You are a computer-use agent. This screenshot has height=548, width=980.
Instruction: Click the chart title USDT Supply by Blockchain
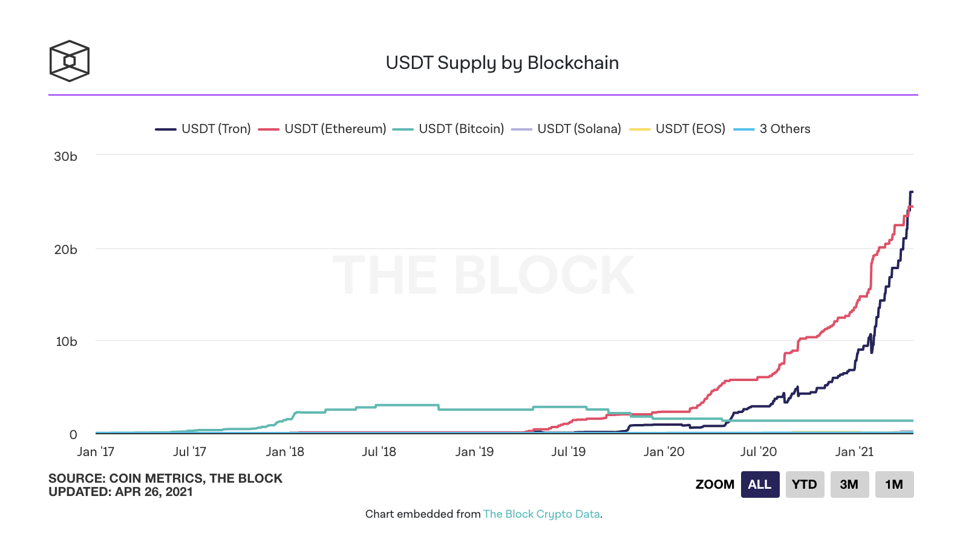pos(502,63)
